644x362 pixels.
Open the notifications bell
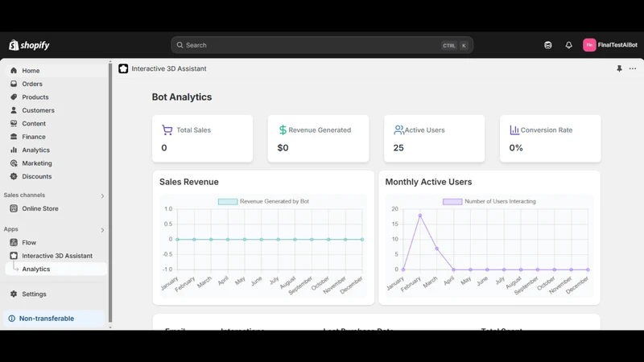tap(568, 45)
